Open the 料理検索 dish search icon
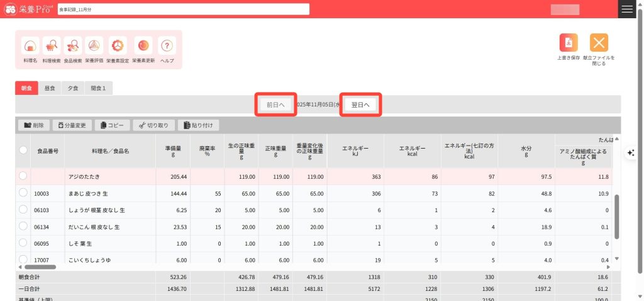644x301 pixels. tap(52, 46)
